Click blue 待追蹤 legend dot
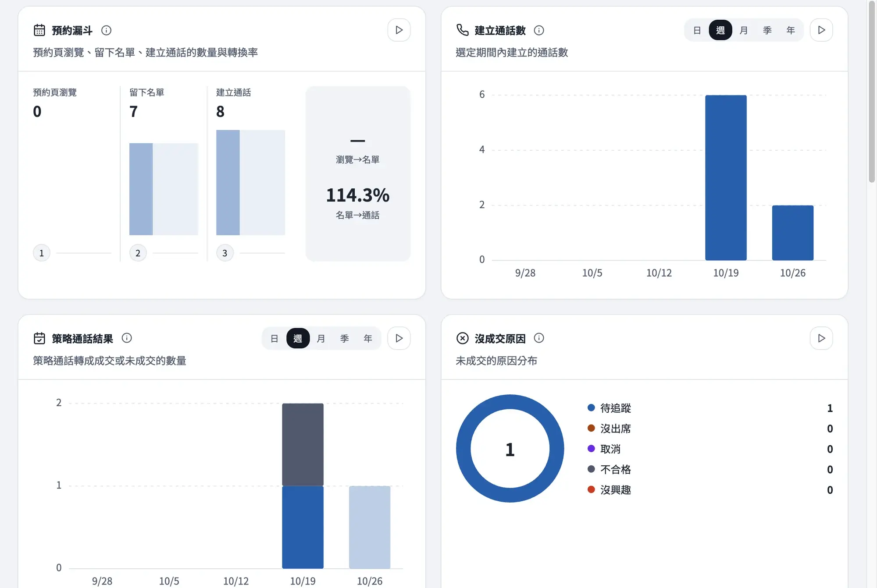Screen dimensions: 877x588 pyautogui.click(x=591, y=407)
